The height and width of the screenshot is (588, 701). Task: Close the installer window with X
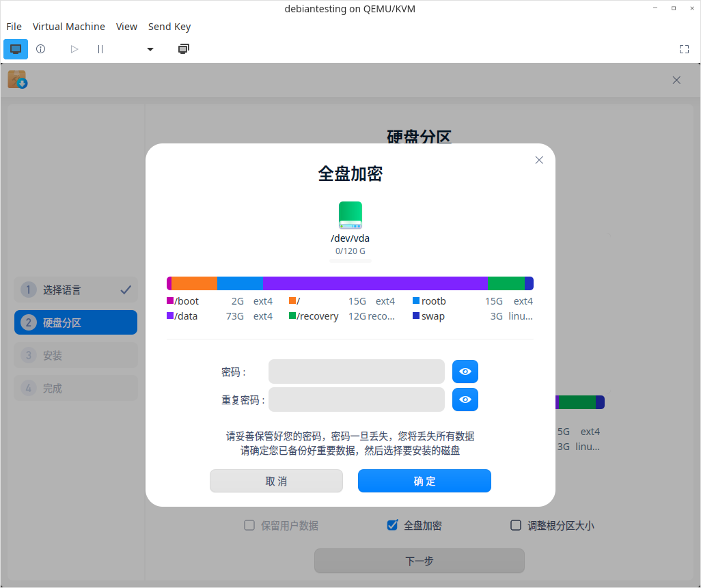(x=676, y=80)
